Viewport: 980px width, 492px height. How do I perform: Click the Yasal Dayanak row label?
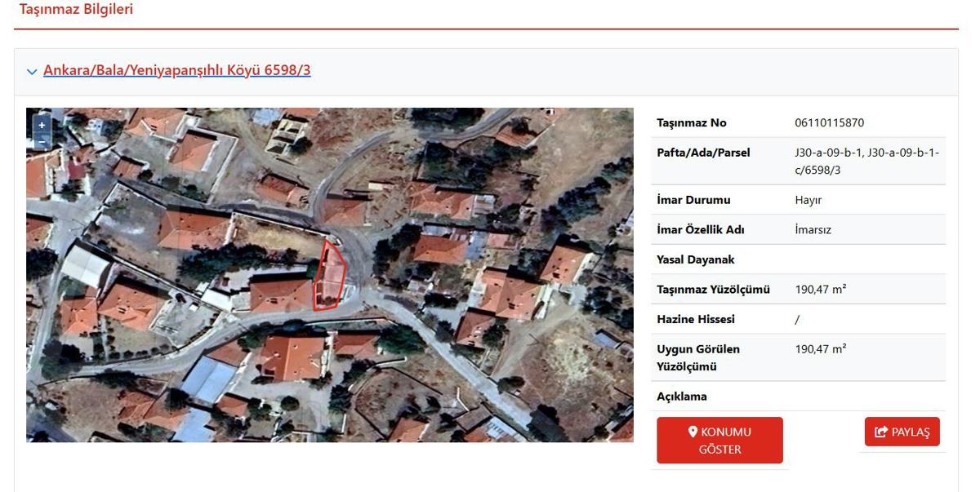(x=696, y=259)
